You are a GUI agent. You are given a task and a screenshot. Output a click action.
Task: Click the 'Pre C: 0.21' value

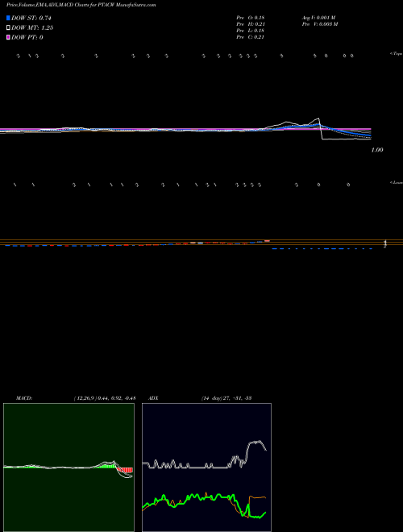(x=251, y=37)
